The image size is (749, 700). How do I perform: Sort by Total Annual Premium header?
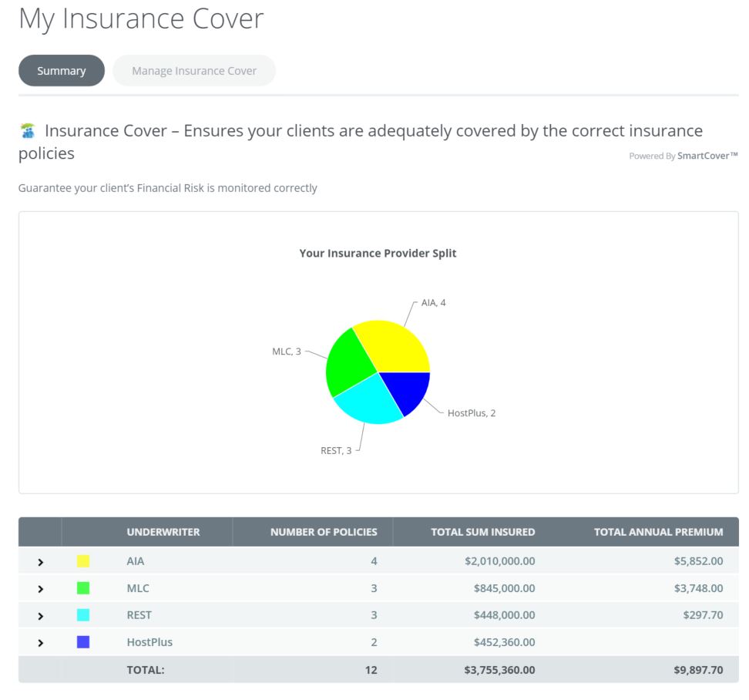(658, 532)
